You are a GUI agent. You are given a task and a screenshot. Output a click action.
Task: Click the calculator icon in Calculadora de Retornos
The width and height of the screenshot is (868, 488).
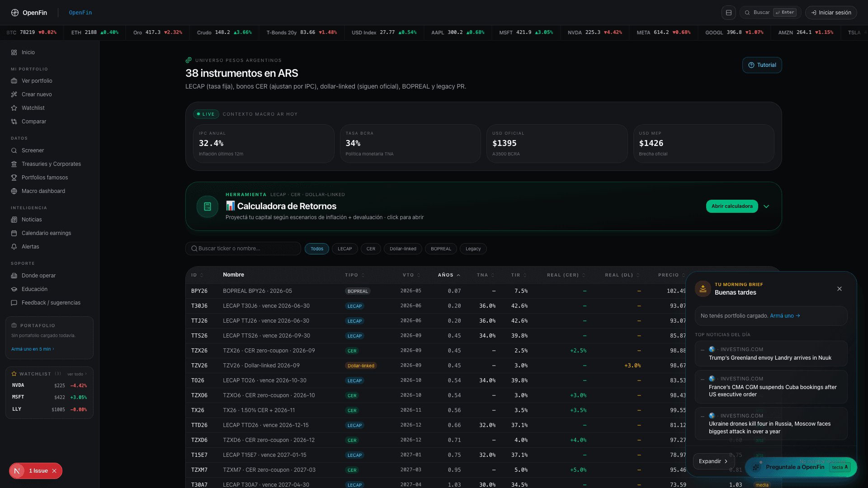coord(208,206)
